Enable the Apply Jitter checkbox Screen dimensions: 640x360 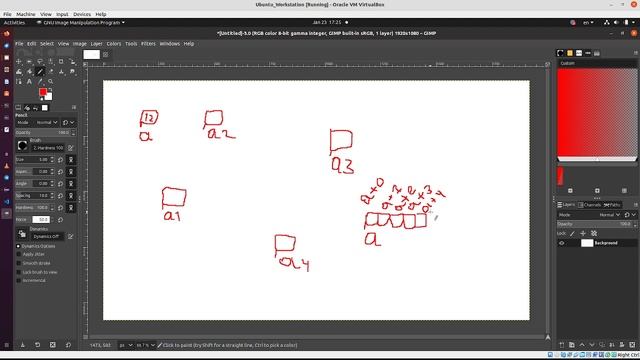click(x=18, y=254)
